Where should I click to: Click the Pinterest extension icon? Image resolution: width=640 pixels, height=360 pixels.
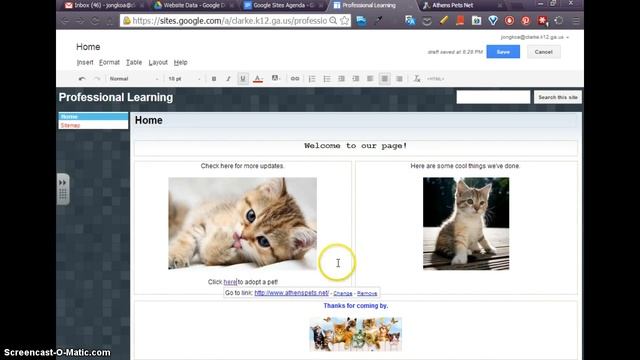pyautogui.click(x=526, y=20)
